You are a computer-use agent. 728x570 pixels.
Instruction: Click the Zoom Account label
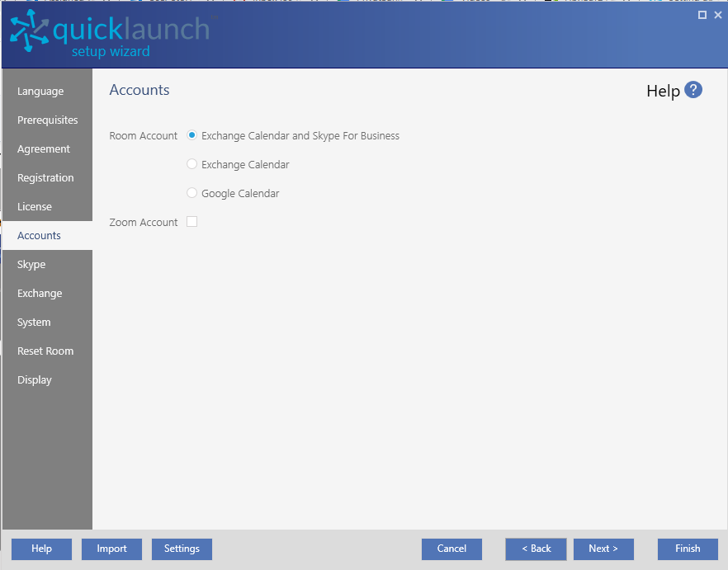[x=143, y=223]
